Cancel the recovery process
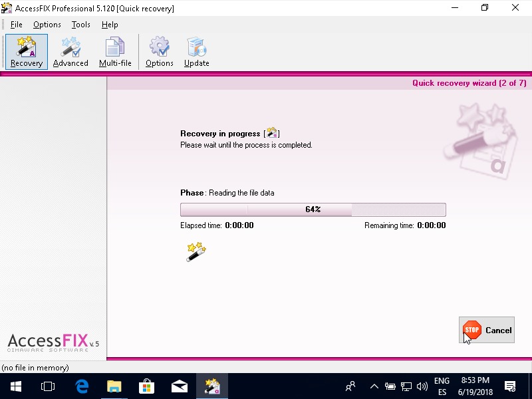 point(487,330)
